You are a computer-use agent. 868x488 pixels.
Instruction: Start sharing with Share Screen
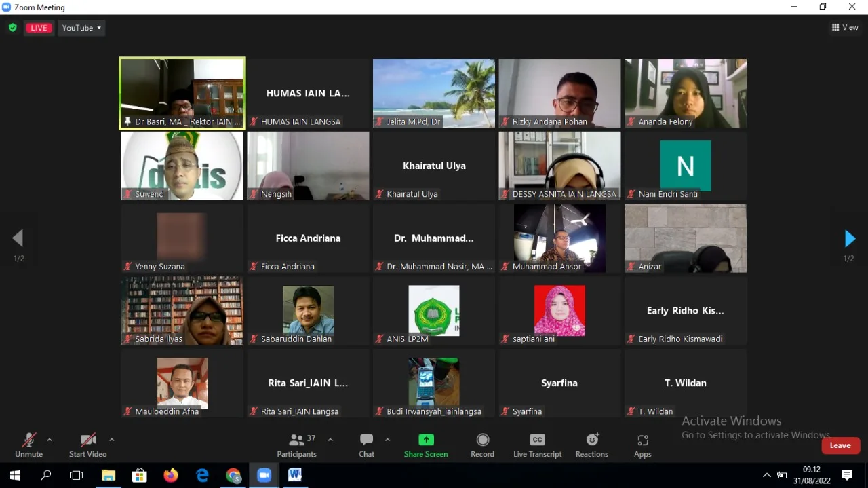tap(426, 445)
